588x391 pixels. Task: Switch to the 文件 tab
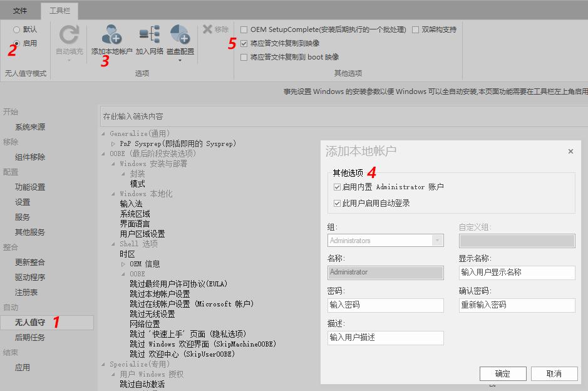pyautogui.click(x=20, y=10)
